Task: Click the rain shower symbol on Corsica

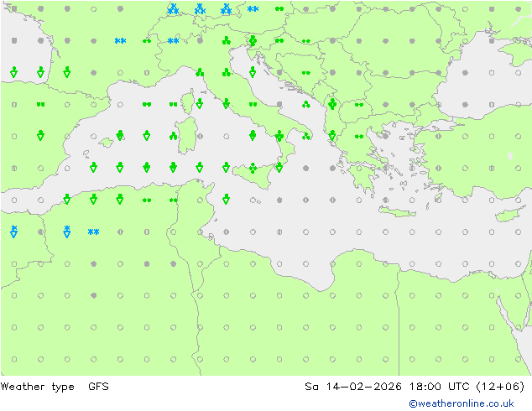Action: [x=199, y=104]
